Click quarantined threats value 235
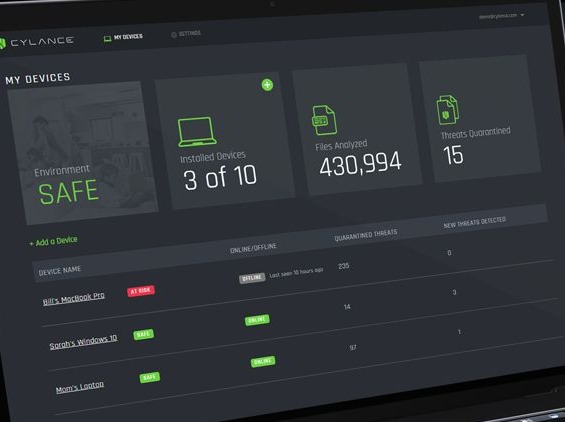 pos(343,266)
